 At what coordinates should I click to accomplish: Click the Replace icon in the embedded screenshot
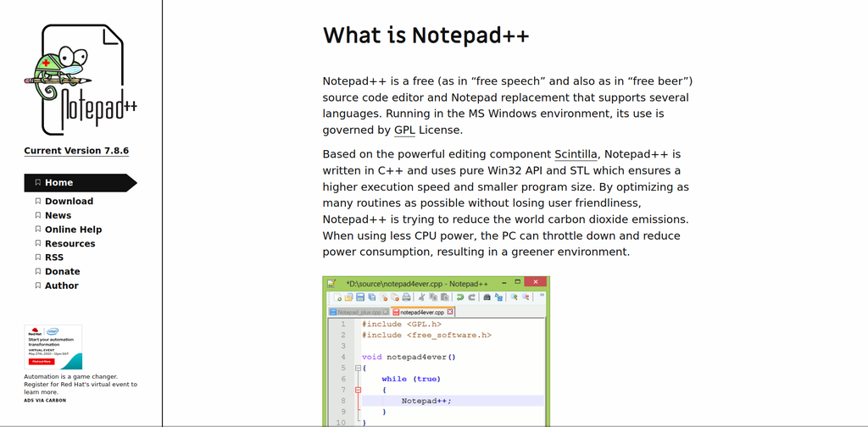pos(498,297)
